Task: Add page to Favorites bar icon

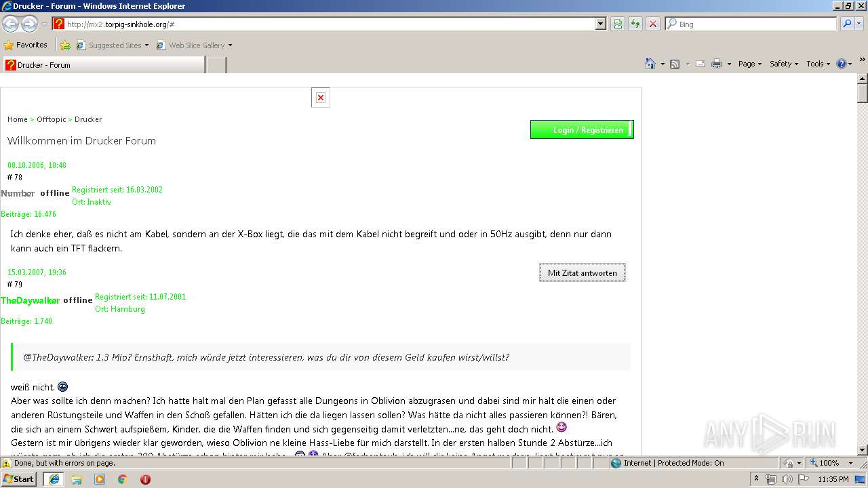Action: (x=65, y=45)
